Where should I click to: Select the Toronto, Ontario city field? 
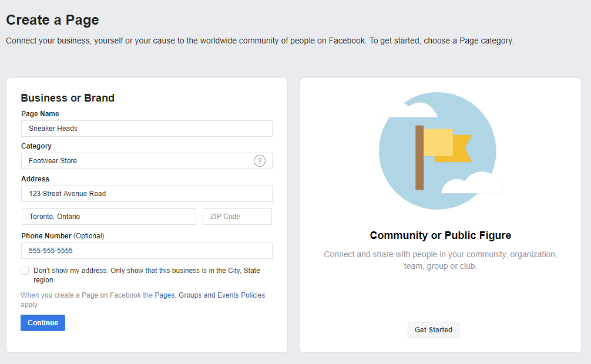coord(109,217)
